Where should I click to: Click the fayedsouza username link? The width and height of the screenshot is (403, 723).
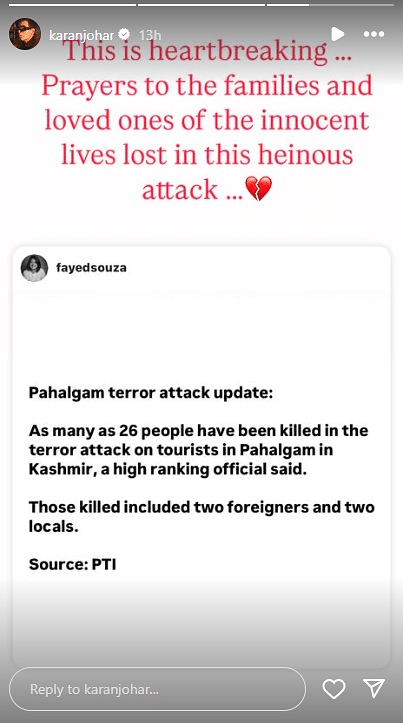coord(91,267)
